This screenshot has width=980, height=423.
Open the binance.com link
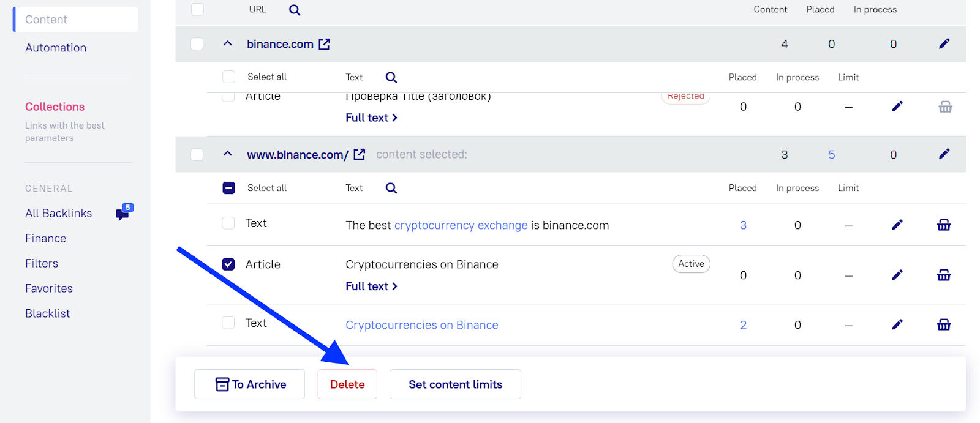point(280,44)
